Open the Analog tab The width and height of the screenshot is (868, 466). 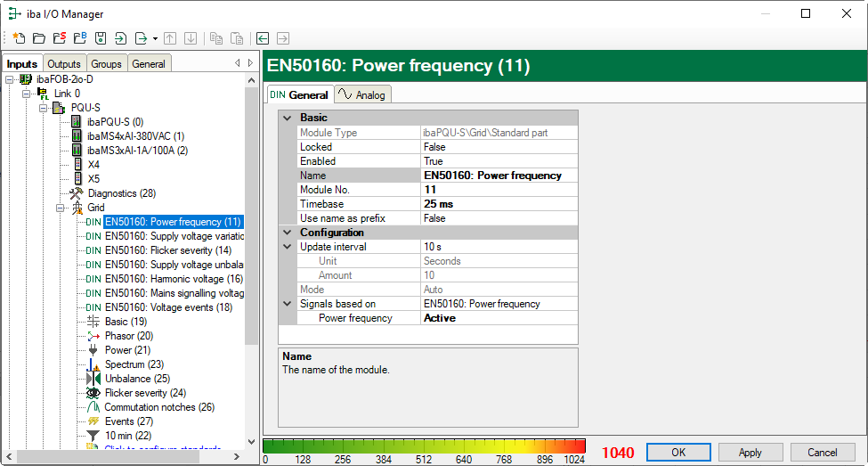click(363, 94)
